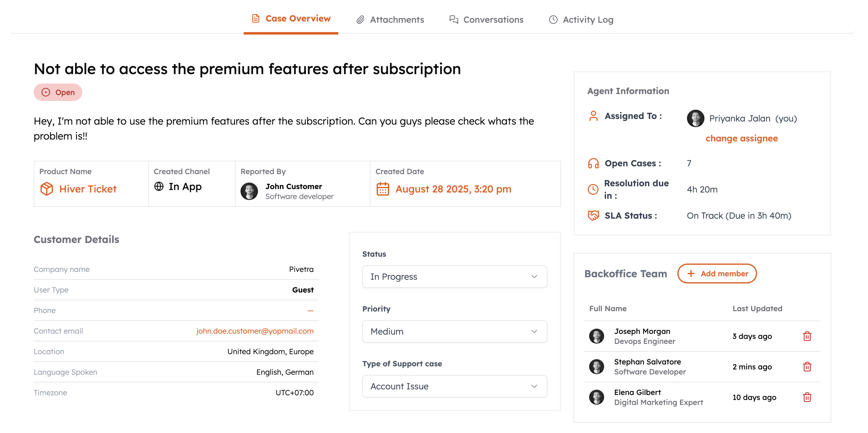Viewport: 868px width, 433px height.
Task: Click John Customer's avatar thumbnail
Action: [249, 191]
